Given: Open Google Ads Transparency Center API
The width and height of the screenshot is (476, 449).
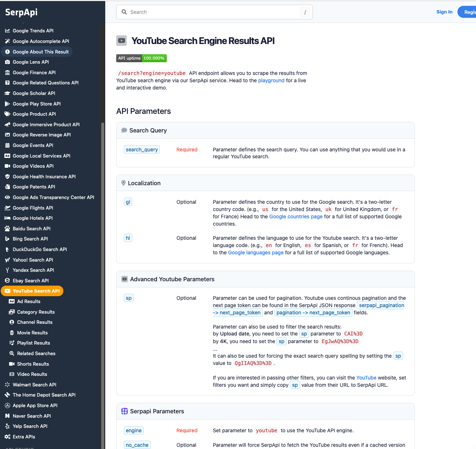Looking at the screenshot, I should click(x=53, y=198).
